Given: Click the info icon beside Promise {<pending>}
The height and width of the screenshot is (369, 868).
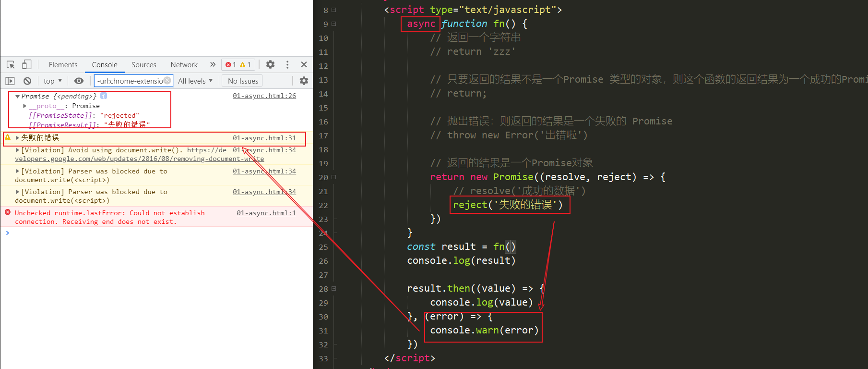Looking at the screenshot, I should click(x=104, y=96).
